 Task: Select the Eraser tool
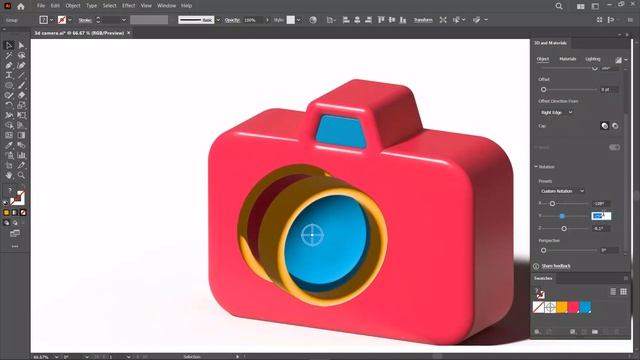(21, 95)
